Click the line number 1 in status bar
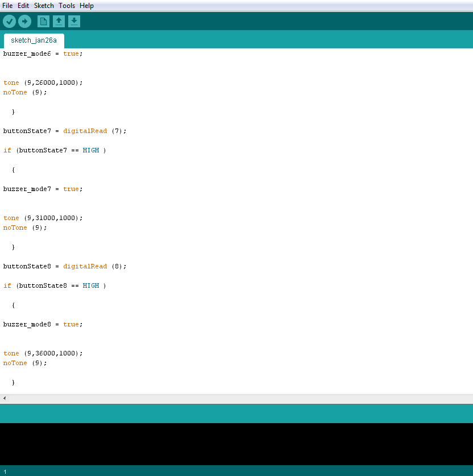Screen dimensions: 473x476 point(5,472)
